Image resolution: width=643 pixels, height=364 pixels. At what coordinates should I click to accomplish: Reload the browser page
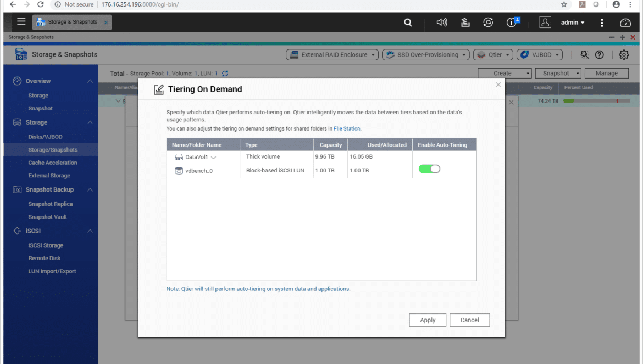(40, 4)
